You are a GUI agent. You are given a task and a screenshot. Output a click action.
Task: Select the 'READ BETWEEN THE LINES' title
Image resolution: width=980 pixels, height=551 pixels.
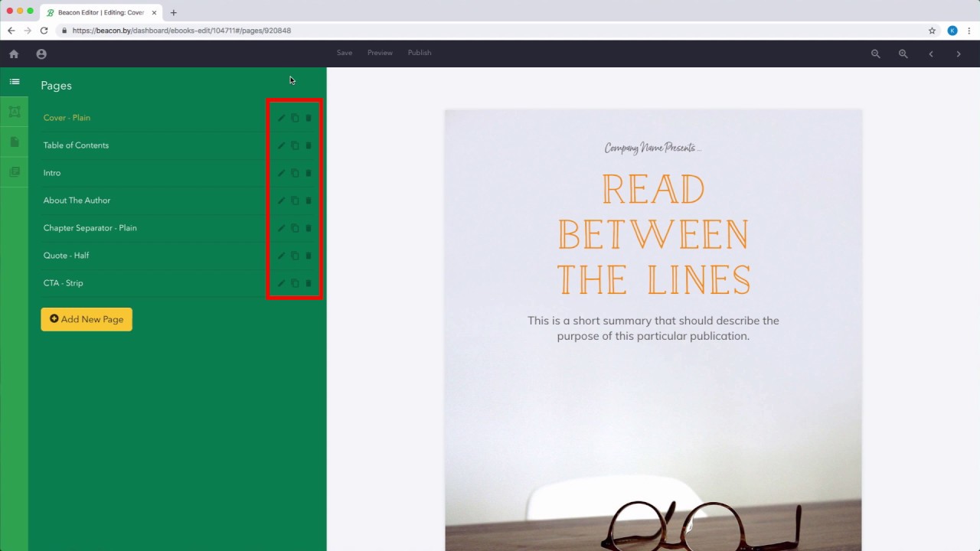point(653,234)
